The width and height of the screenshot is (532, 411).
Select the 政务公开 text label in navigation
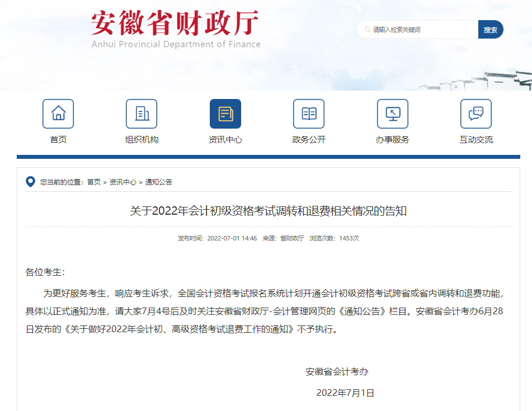click(x=308, y=140)
